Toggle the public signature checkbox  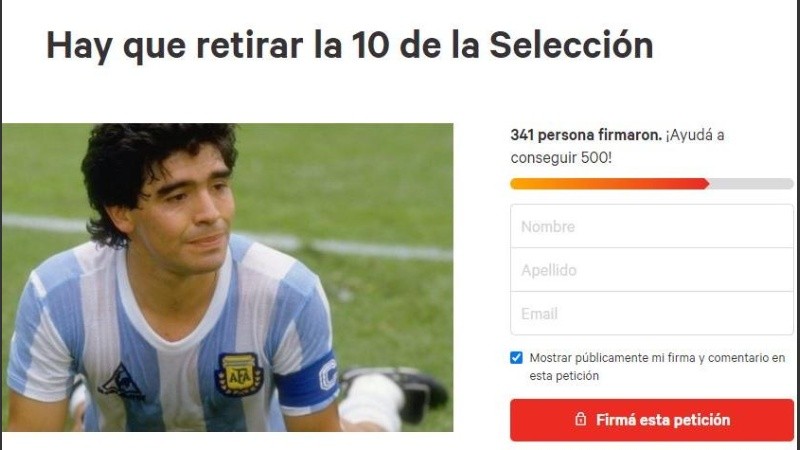point(516,358)
